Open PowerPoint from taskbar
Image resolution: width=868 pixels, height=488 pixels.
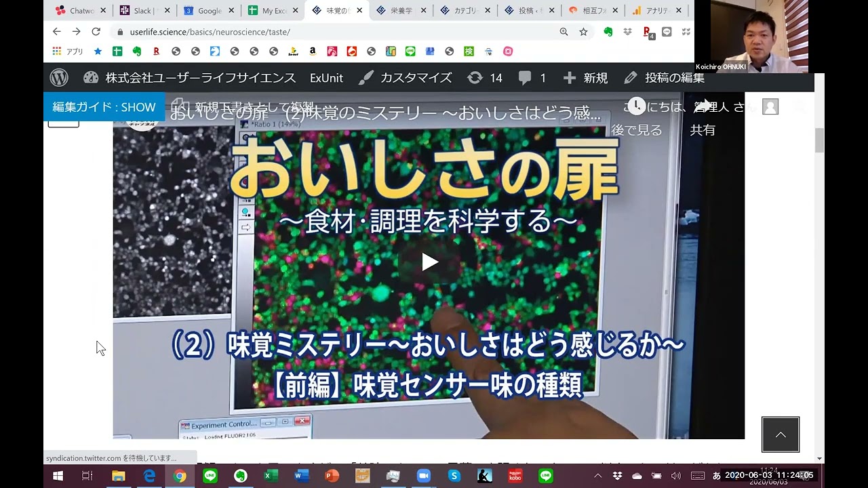point(332,476)
